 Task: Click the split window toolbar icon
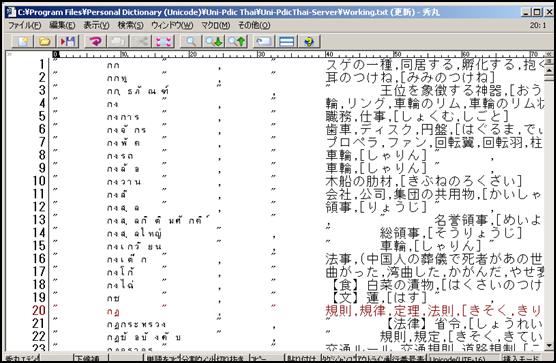(x=287, y=41)
